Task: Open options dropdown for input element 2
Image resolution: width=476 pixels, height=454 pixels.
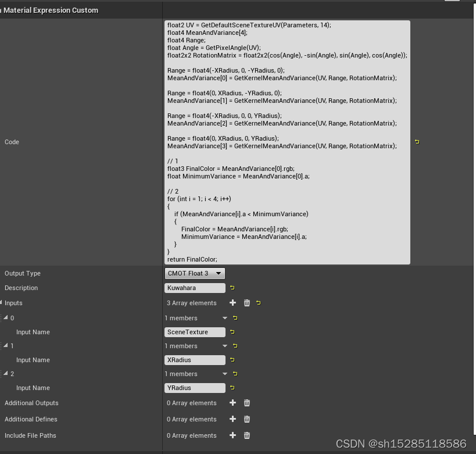Action: [x=225, y=374]
